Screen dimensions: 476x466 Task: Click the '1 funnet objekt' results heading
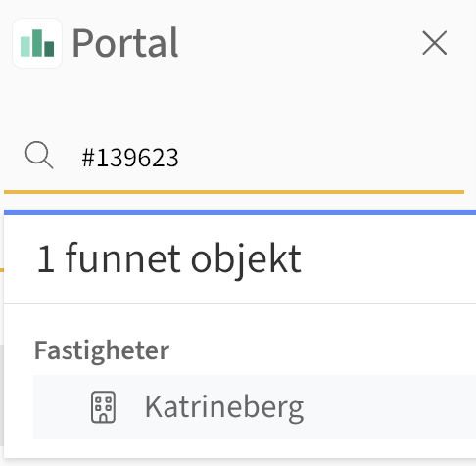(168, 259)
